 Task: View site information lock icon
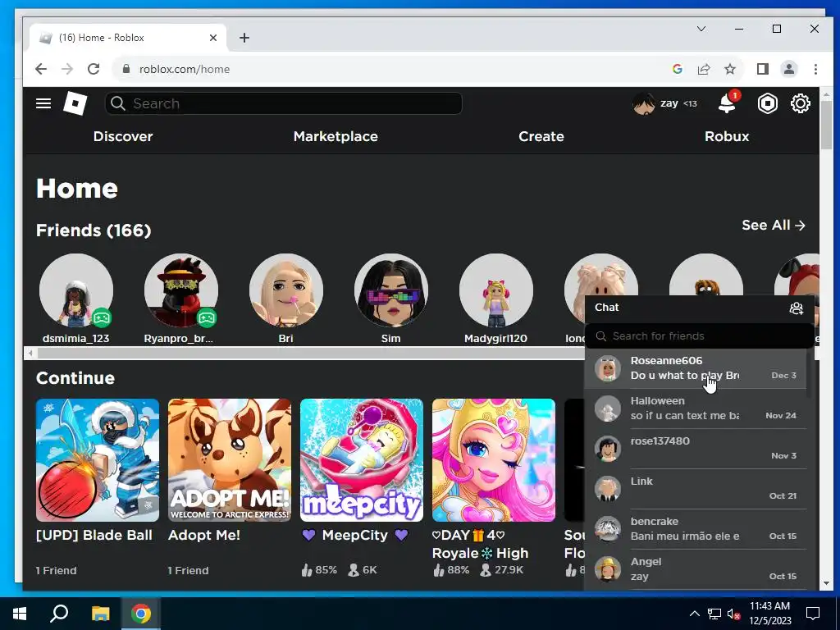pyautogui.click(x=126, y=69)
